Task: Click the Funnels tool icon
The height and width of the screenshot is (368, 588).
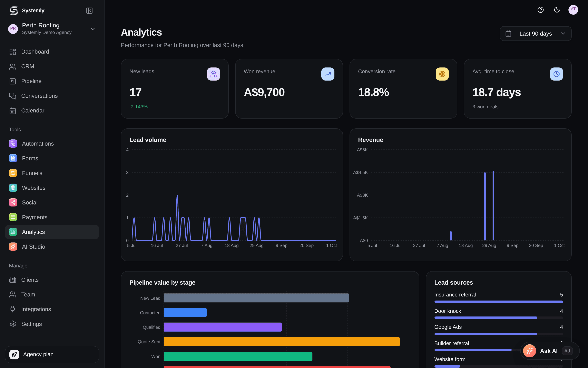Action: [x=13, y=173]
